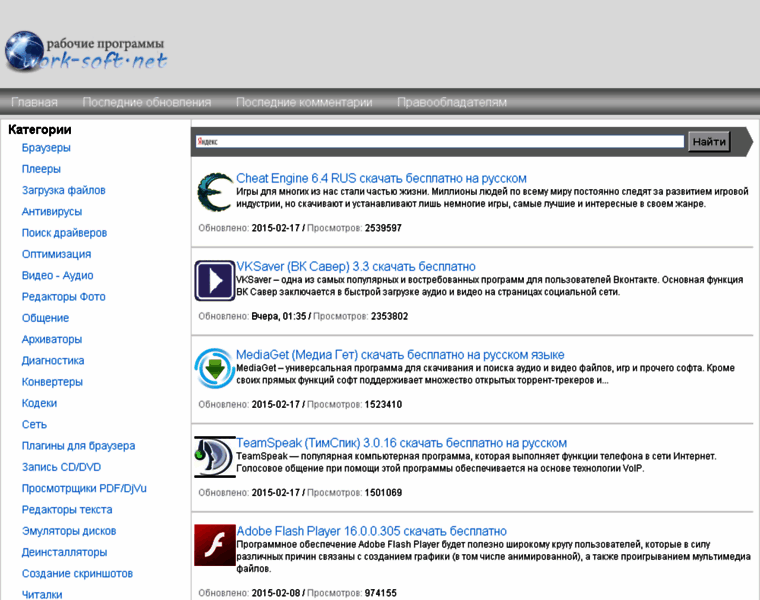This screenshot has width=760, height=600.
Task: Open the Антивирусы category
Action: tap(52, 212)
